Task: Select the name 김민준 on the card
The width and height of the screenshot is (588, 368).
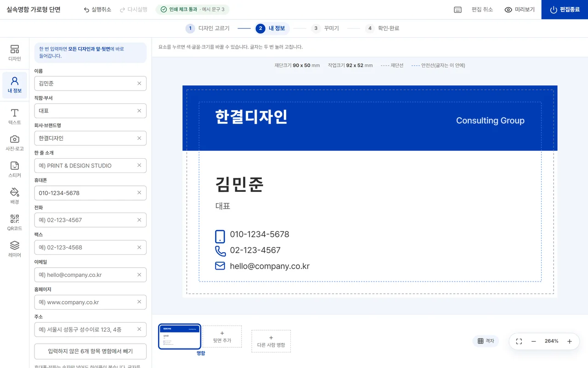Action: [x=239, y=184]
